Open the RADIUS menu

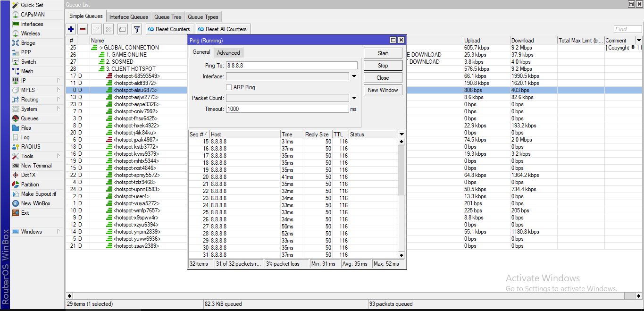(31, 147)
